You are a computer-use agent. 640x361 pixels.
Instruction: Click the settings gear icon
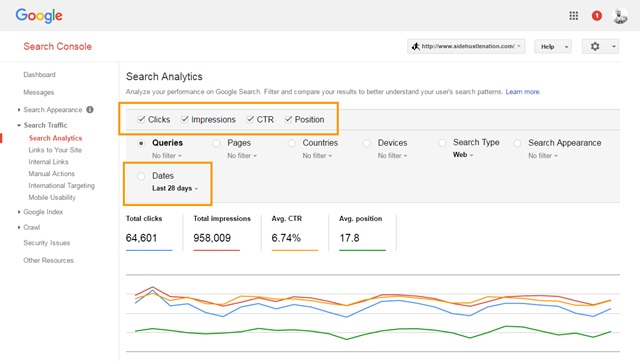(595, 47)
